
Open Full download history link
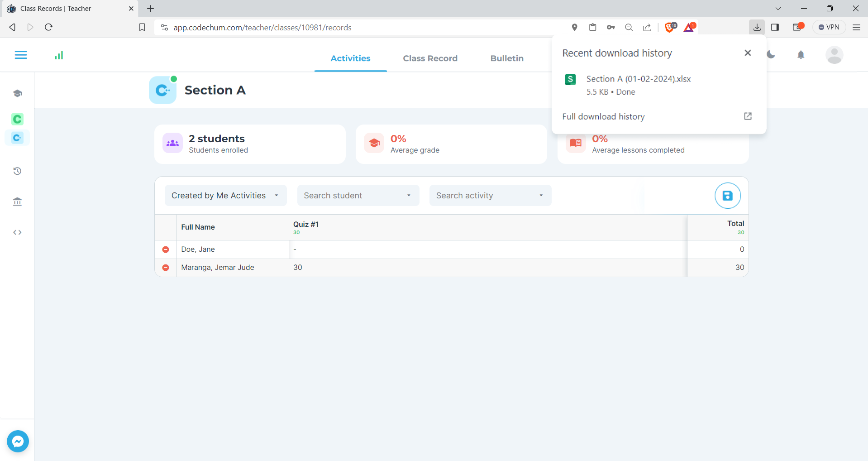[x=603, y=117]
